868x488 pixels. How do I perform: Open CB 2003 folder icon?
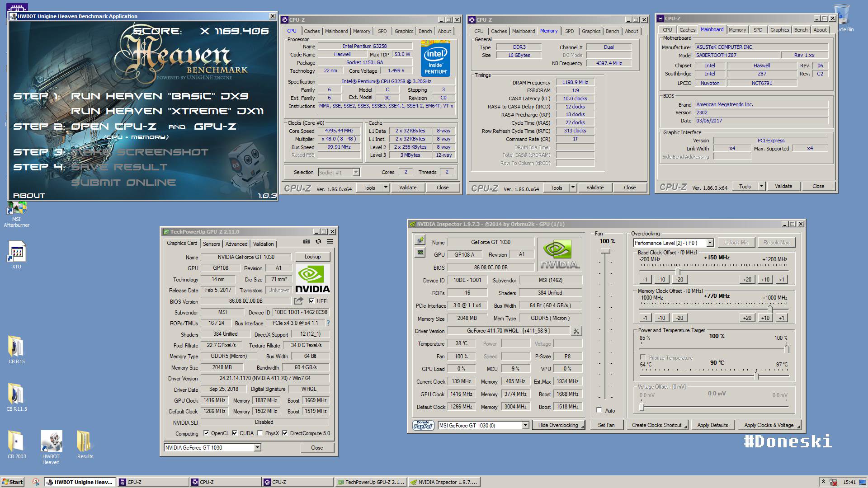point(17,445)
